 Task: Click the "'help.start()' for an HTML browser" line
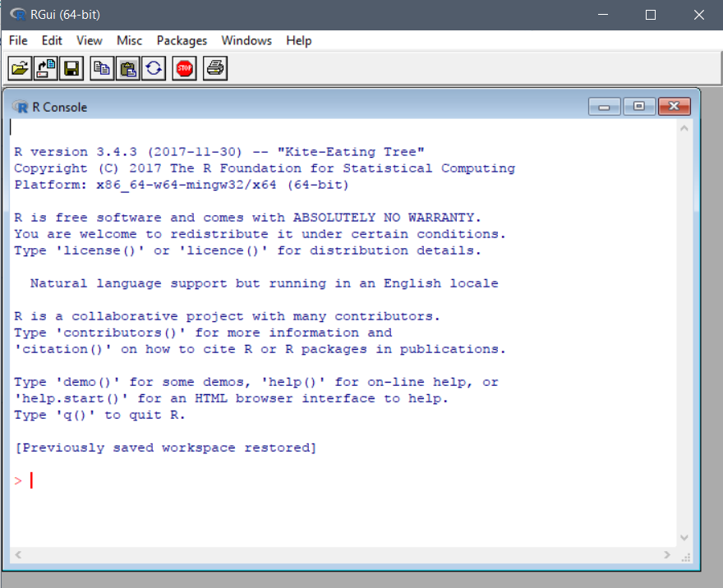pos(231,399)
